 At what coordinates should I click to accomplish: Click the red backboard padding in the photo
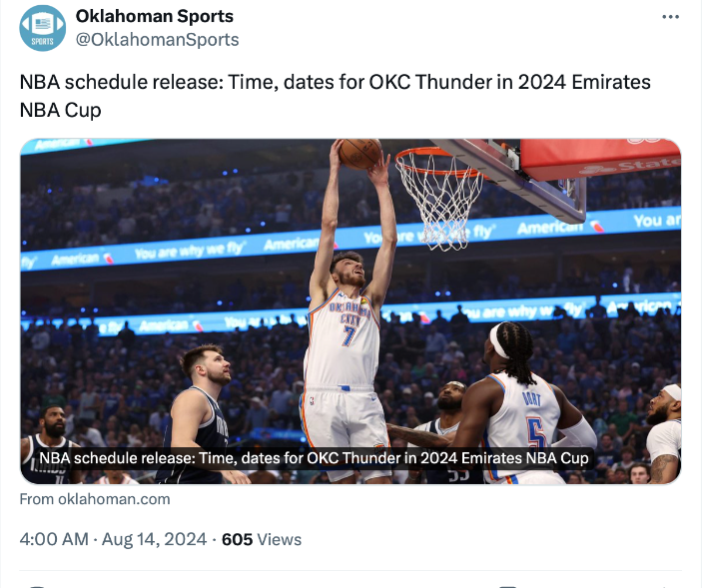point(599,158)
